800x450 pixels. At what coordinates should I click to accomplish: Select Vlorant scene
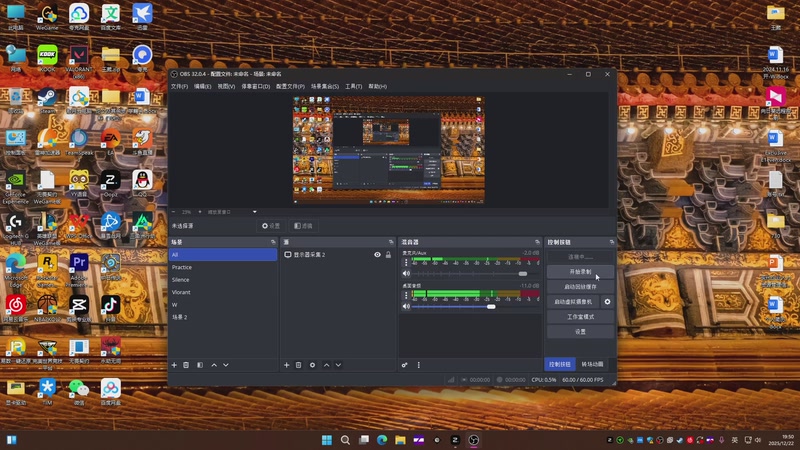pos(223,292)
